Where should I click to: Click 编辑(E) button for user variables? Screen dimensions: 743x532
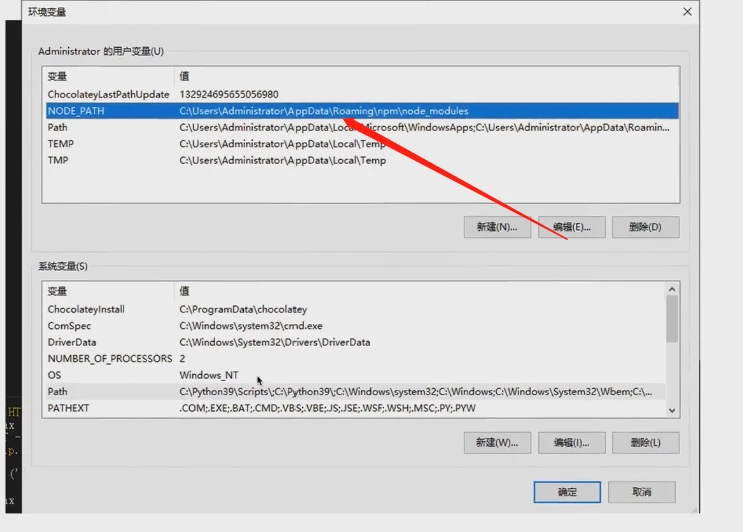(572, 227)
